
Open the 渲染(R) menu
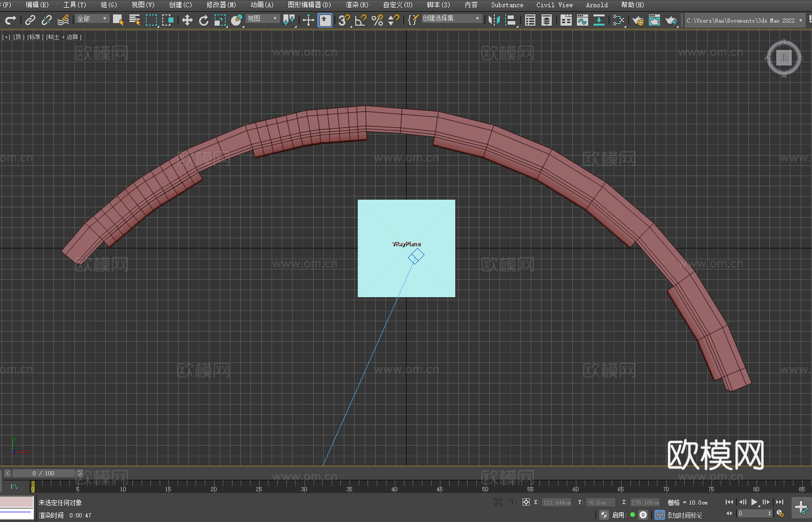[x=357, y=5]
